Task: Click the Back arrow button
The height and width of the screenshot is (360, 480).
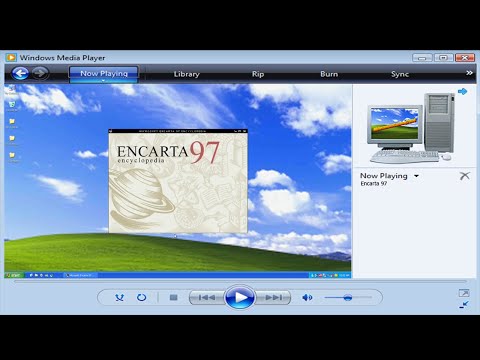Action: [x=20, y=73]
